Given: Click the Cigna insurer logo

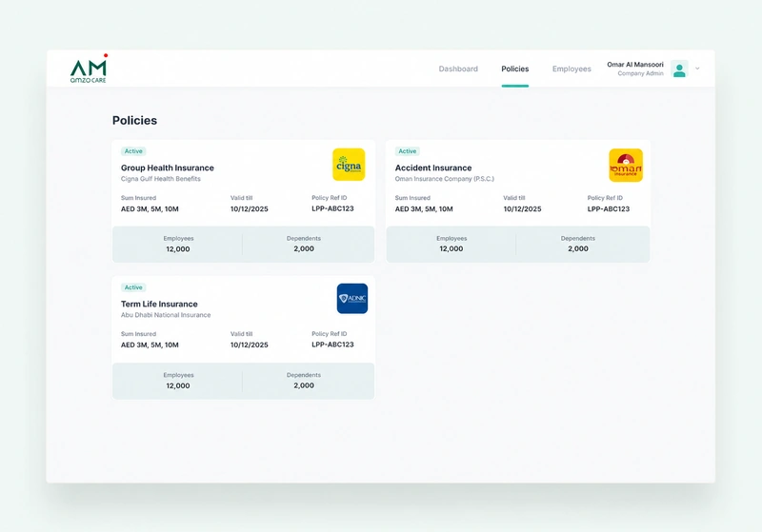Looking at the screenshot, I should [x=349, y=165].
